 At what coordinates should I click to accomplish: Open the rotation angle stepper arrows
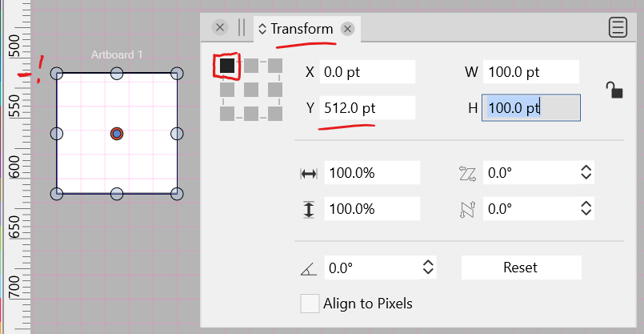(428, 268)
